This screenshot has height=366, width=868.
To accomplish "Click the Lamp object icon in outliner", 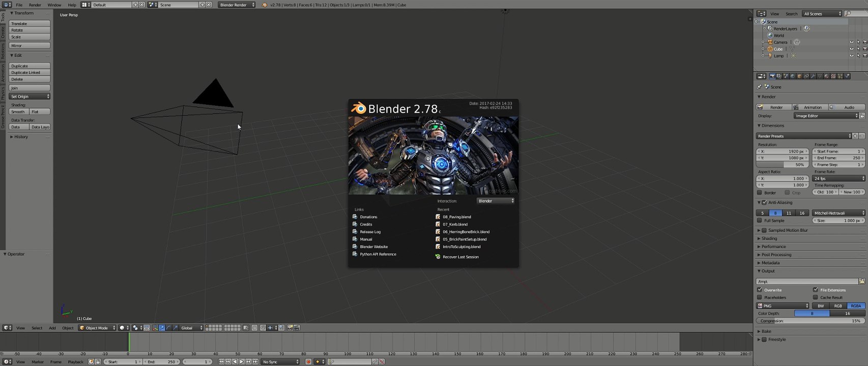I will point(770,55).
